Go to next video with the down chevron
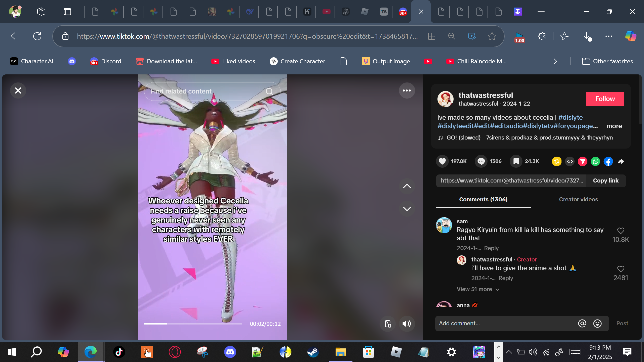Screen dimensions: 644x362 point(407,209)
